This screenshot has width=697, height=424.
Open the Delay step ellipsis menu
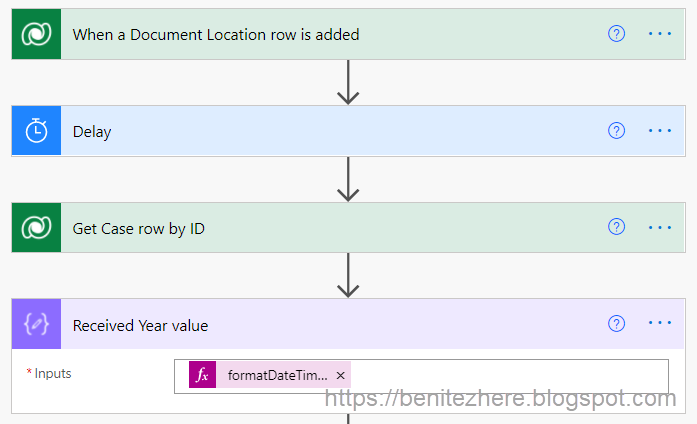click(660, 131)
